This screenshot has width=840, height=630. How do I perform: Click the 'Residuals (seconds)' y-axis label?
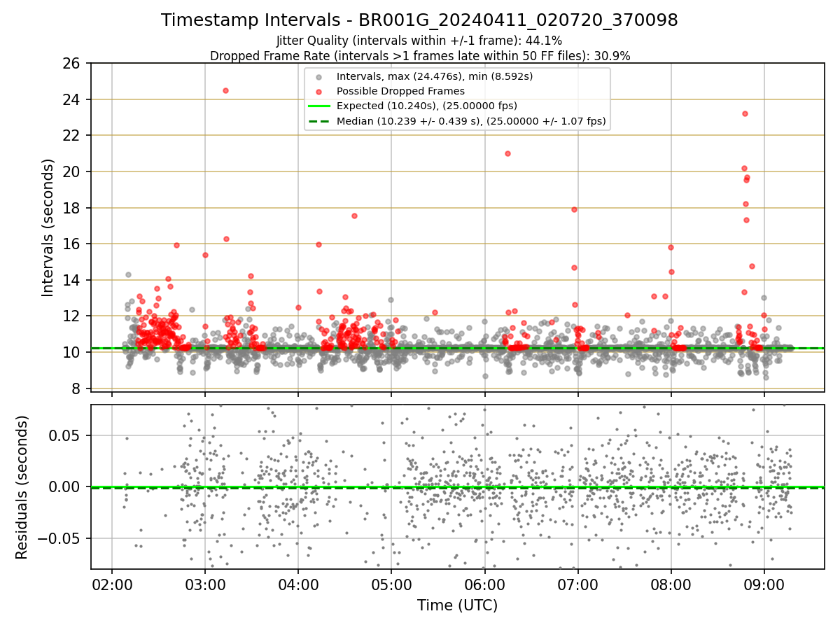[22, 487]
